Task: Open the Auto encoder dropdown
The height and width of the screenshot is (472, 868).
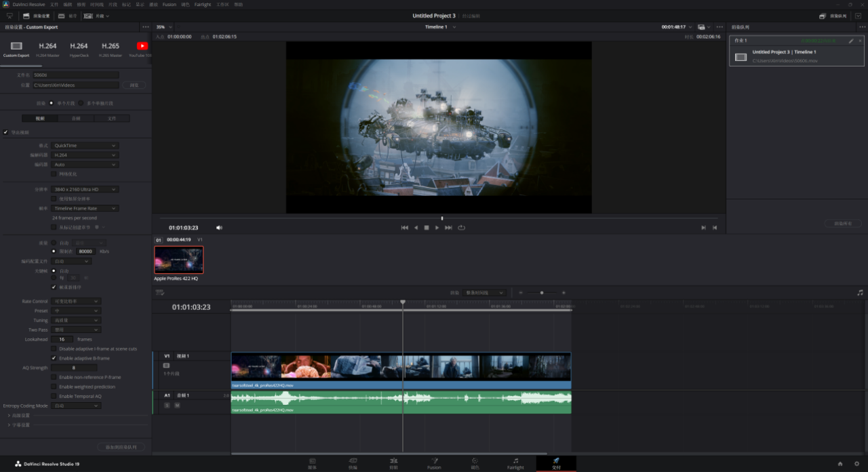Action: coord(85,164)
